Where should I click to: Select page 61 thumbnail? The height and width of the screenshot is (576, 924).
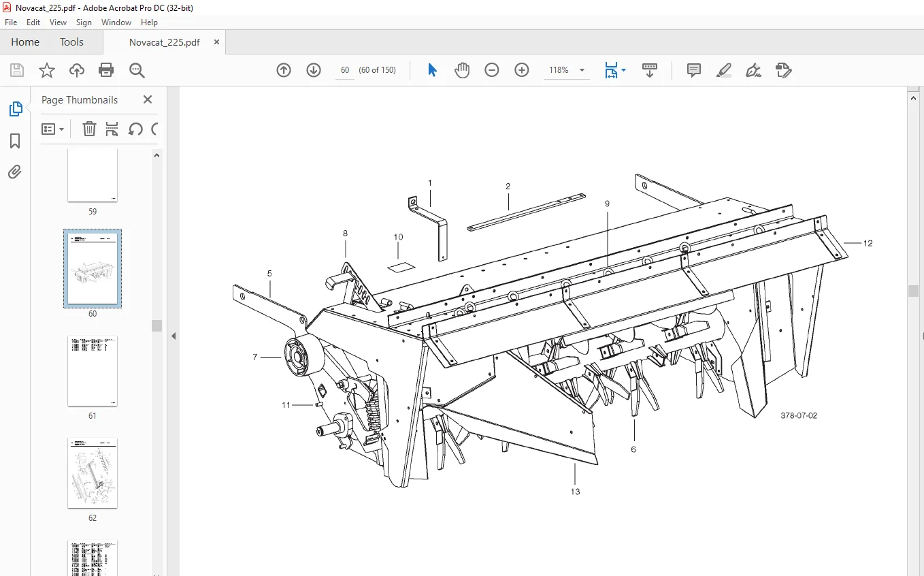(93, 371)
